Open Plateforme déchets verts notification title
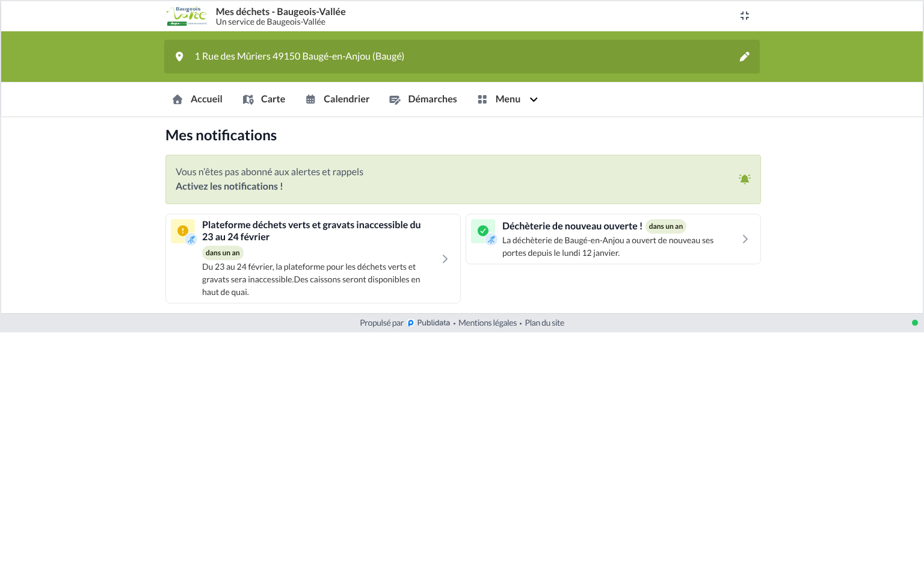This screenshot has width=924, height=578. (x=312, y=231)
